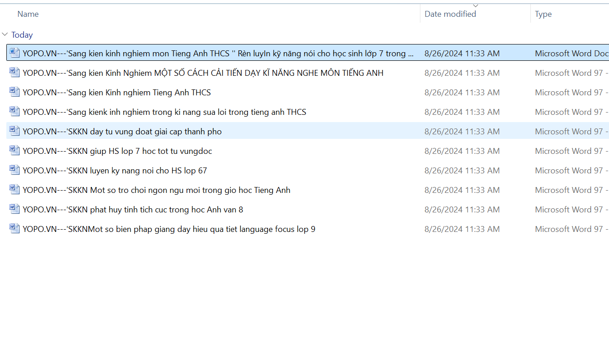Screen dimensions: 609x364
Task: Select the Today group label
Action: click(x=22, y=35)
